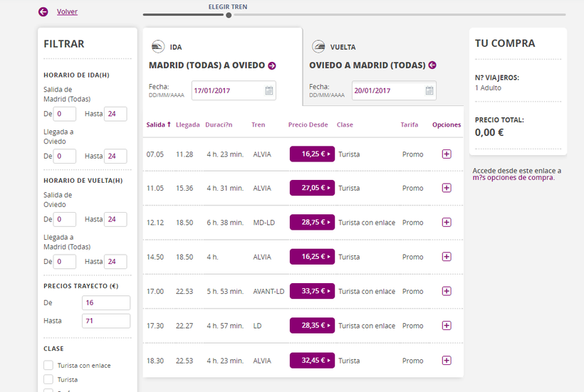Image resolution: width=584 pixels, height=392 pixels.
Task: Click the train icon in the VUELTA tab
Action: (x=318, y=47)
